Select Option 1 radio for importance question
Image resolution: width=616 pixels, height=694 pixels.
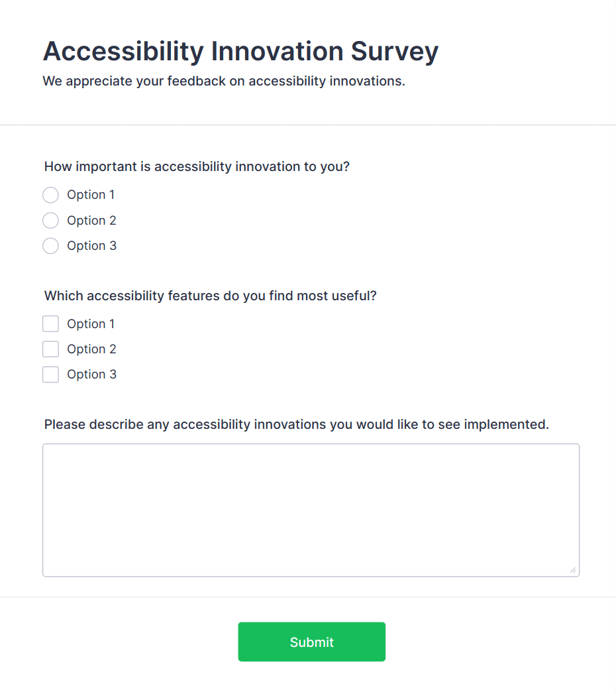coord(50,195)
